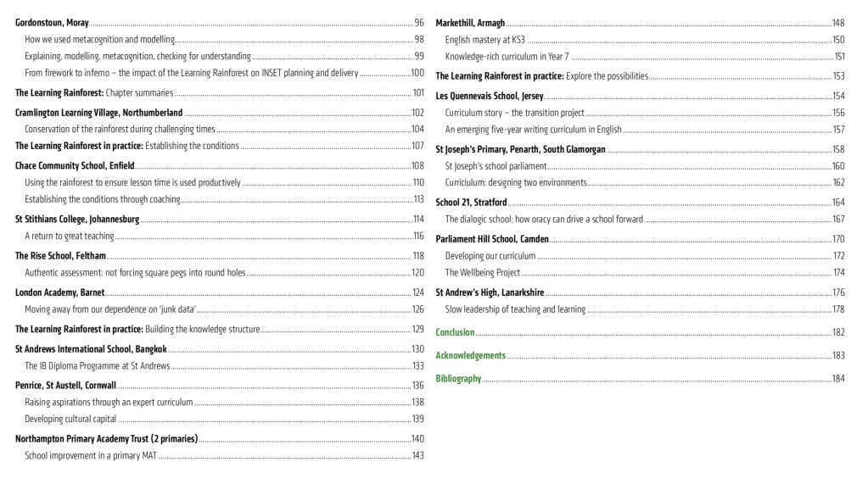The width and height of the screenshot is (868, 484).
Task: Open Northampton Primary Academy Trust entry
Action: coord(106,438)
